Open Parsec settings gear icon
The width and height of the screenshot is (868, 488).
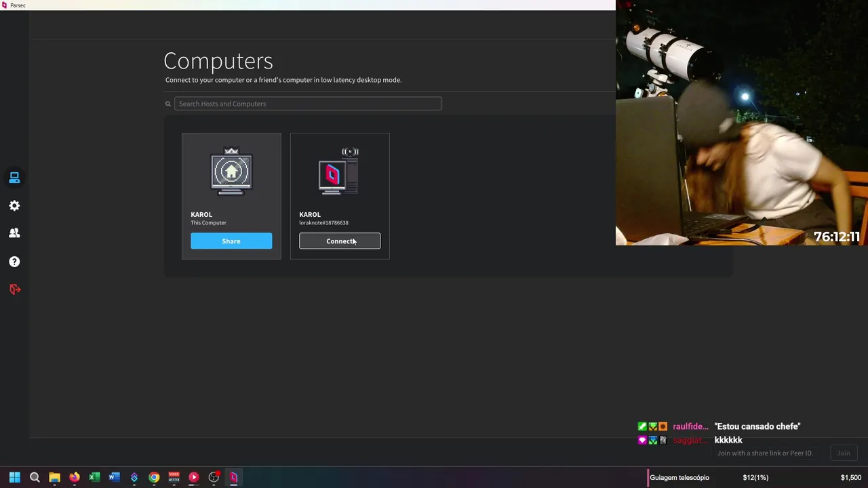pos(14,206)
